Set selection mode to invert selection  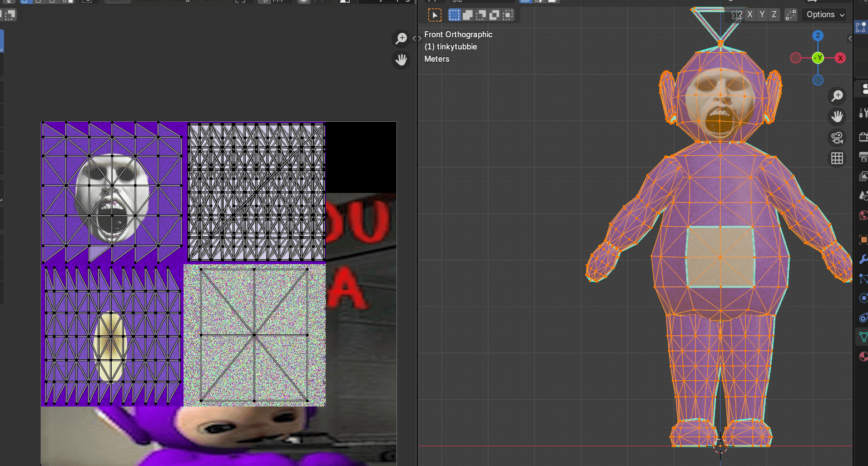pos(494,15)
